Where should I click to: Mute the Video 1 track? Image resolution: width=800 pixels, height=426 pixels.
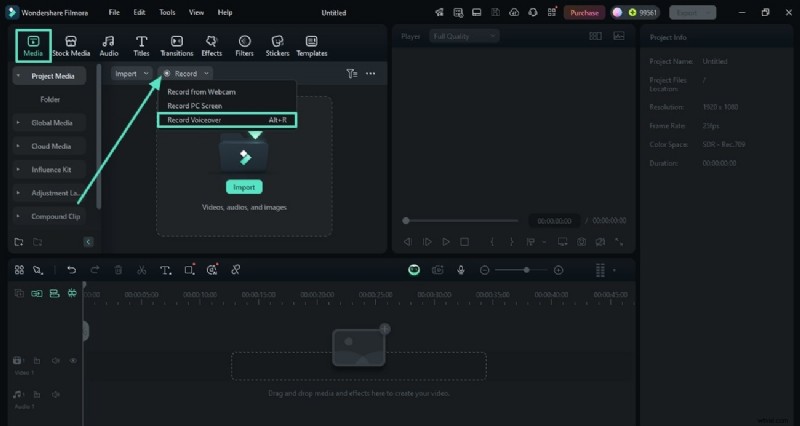(56, 360)
